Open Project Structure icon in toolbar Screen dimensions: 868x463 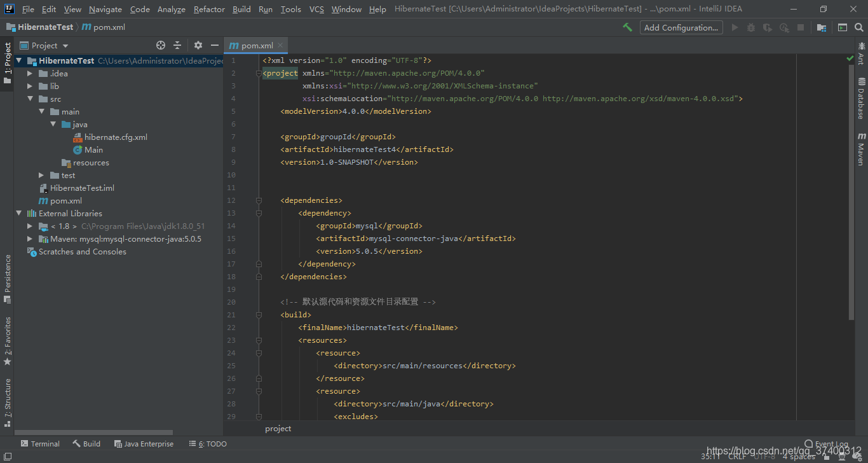pos(822,27)
